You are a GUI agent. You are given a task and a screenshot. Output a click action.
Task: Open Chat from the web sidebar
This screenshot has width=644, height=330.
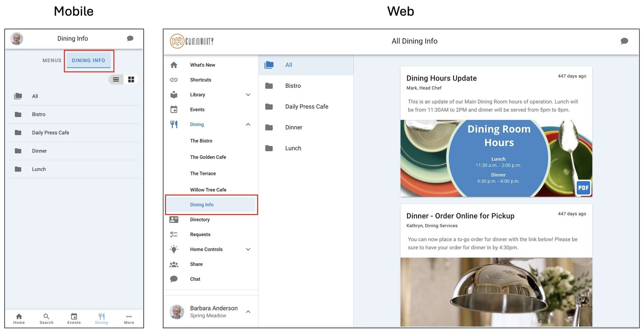click(x=195, y=279)
